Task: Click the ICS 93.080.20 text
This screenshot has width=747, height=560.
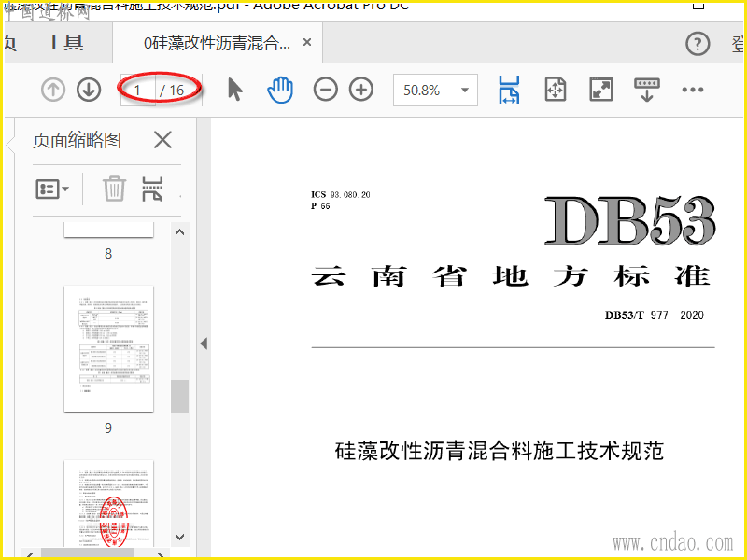Action: click(340, 194)
